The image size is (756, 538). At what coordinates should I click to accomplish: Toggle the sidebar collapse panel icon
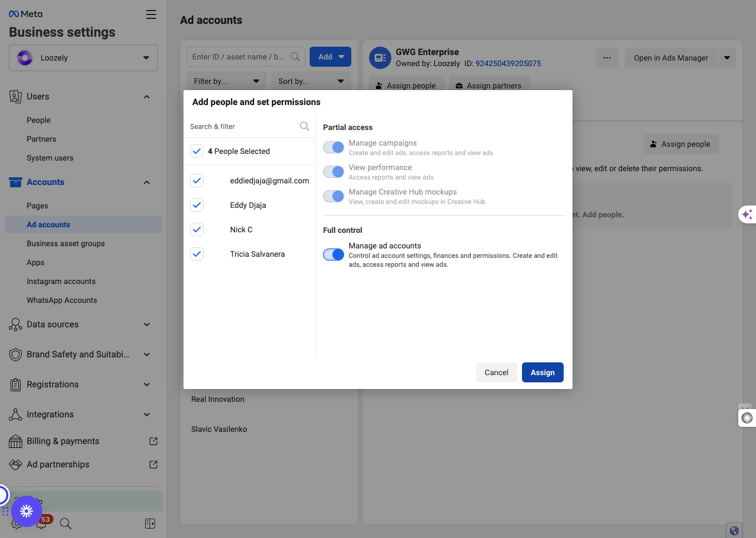point(150,524)
